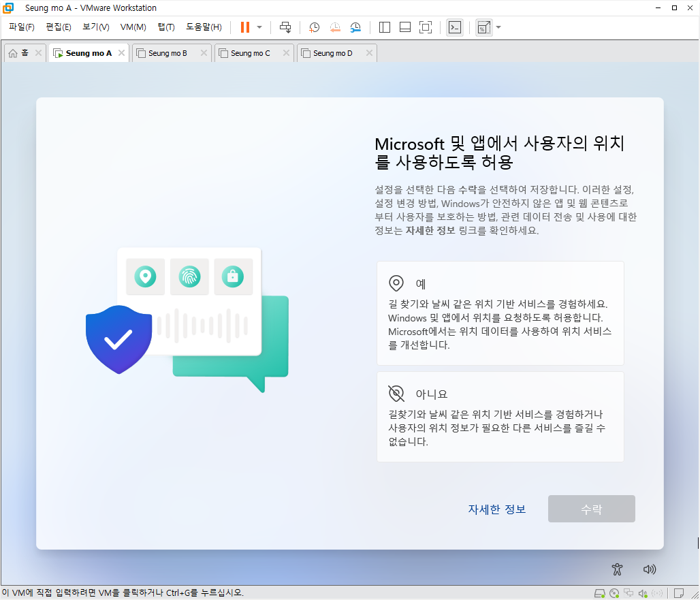700x600 pixels.
Task: Click the fingerprint tile in illustration
Action: (x=189, y=277)
